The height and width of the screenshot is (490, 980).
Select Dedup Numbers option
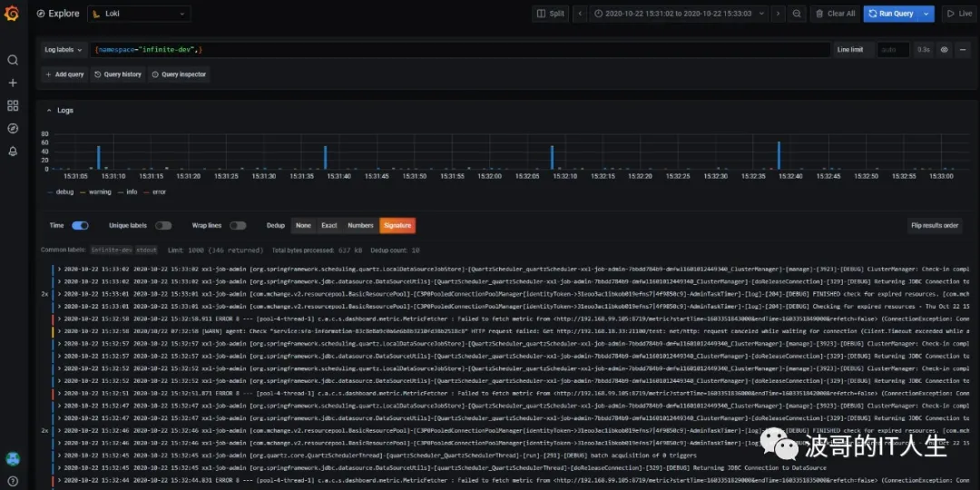(x=360, y=226)
